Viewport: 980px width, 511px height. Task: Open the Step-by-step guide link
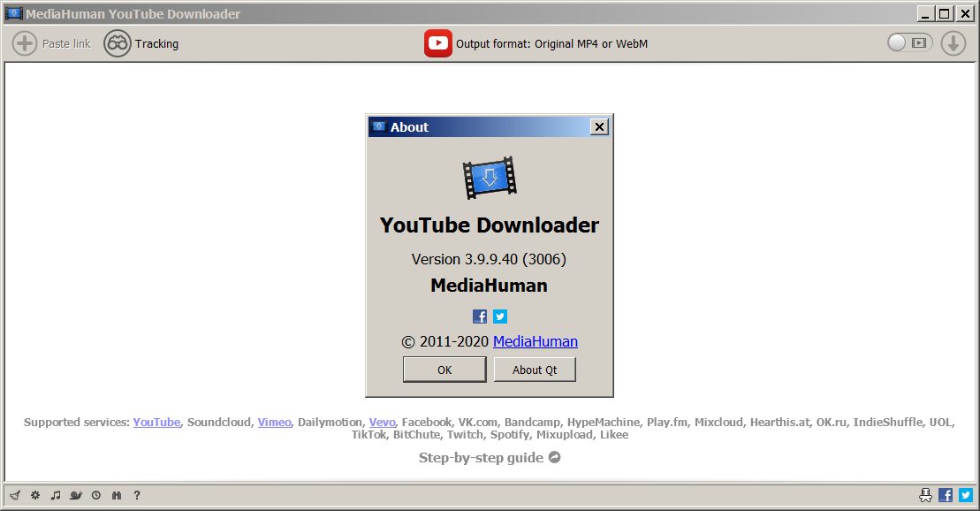(x=481, y=458)
